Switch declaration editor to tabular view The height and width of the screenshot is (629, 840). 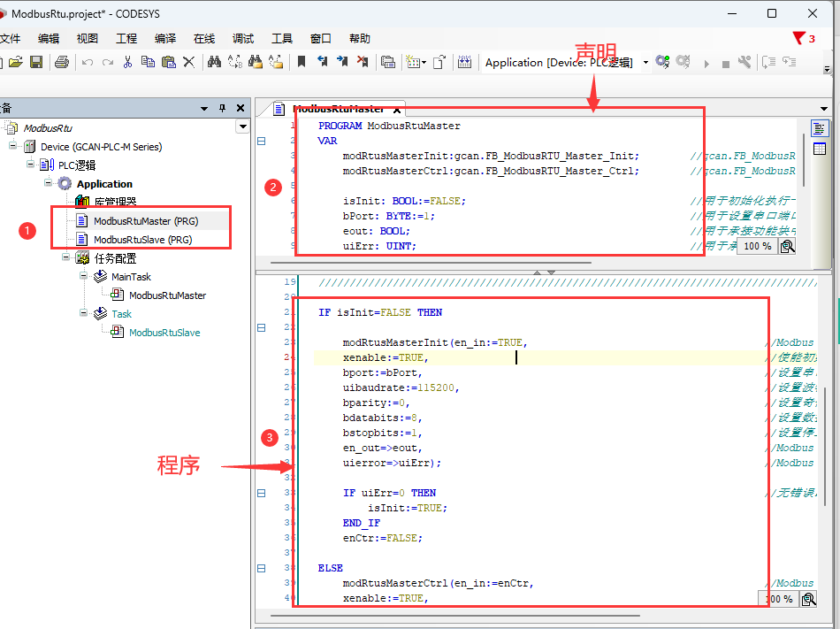point(819,149)
